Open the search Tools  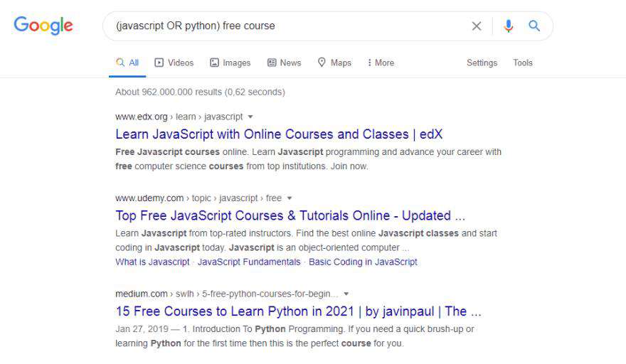(523, 63)
